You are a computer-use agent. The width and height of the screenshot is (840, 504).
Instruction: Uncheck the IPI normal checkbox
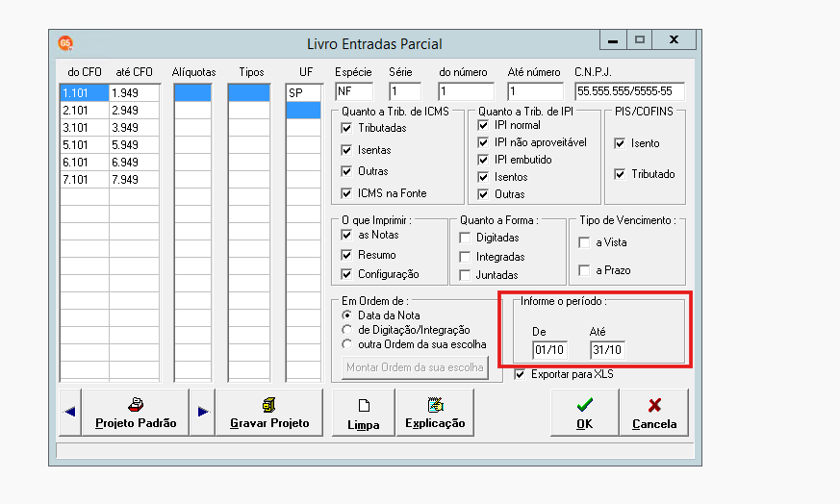pyautogui.click(x=483, y=125)
